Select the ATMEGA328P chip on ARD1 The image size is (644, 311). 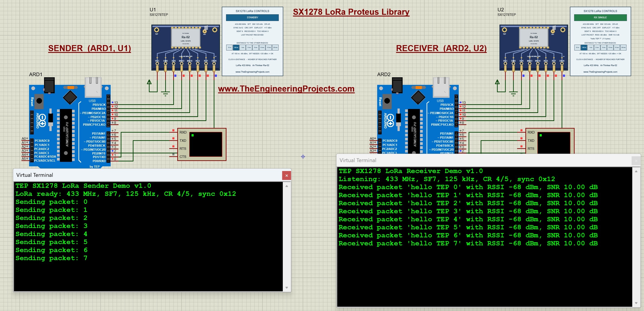point(66,135)
